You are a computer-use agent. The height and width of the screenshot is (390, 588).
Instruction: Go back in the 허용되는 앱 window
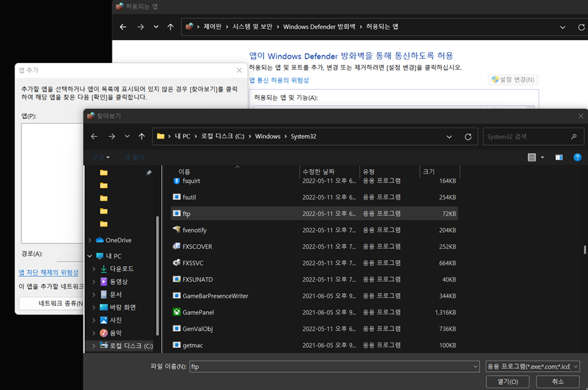coord(123,27)
